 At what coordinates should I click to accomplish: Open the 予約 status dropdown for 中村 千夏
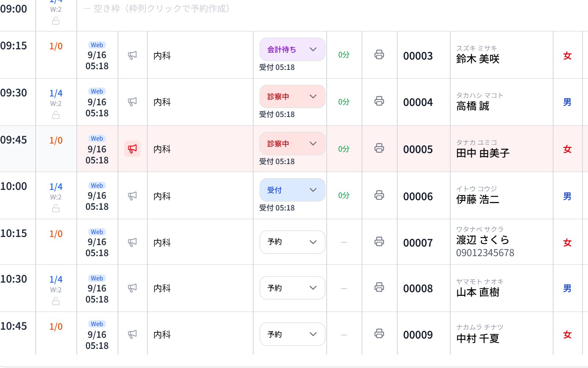click(293, 334)
